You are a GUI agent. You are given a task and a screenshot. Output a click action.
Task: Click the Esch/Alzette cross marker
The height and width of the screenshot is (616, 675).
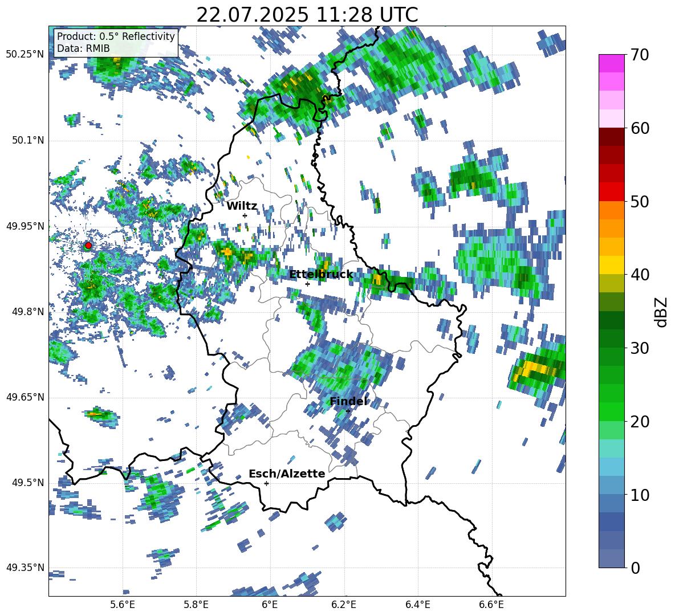point(266,483)
